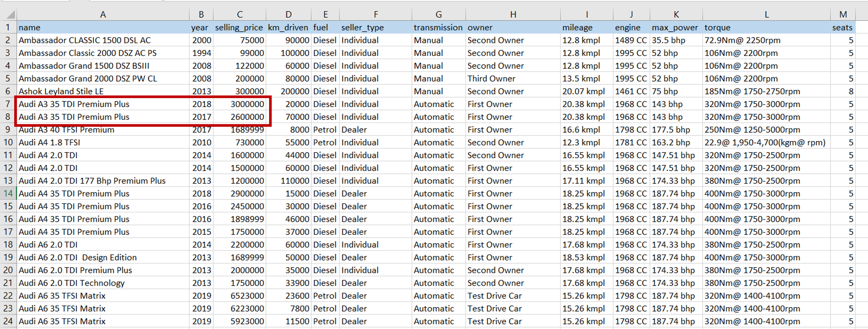
Task: Click the 'selling_price' header cell
Action: [240, 27]
